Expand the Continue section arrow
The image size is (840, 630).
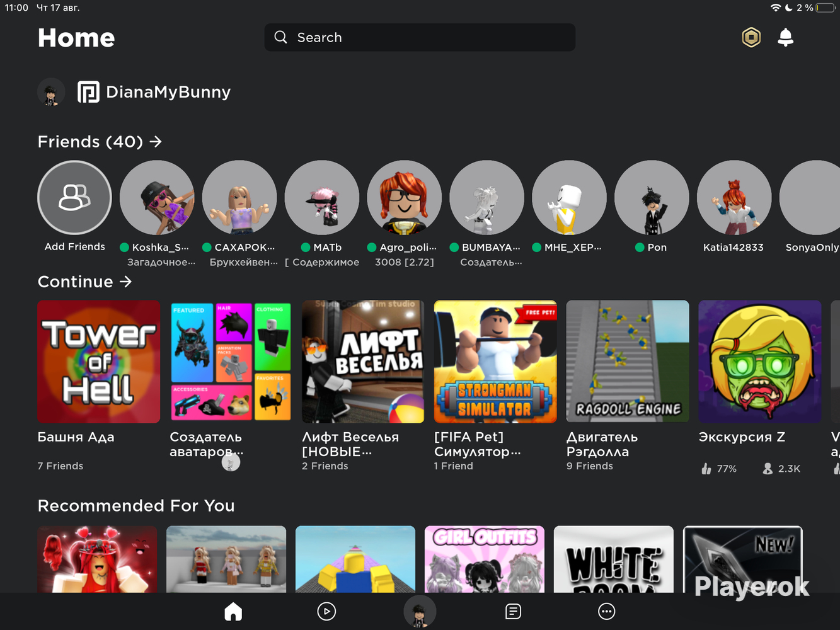[x=126, y=282]
